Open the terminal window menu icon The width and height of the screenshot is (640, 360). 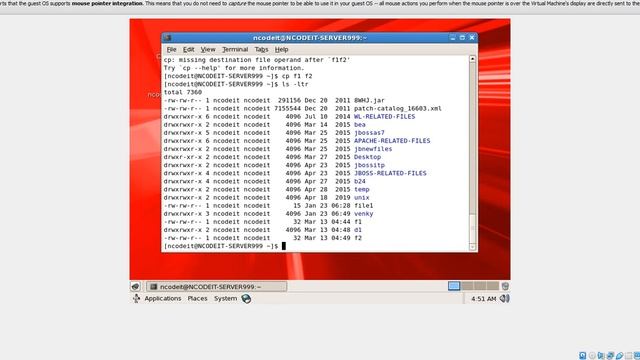[x=167, y=38]
